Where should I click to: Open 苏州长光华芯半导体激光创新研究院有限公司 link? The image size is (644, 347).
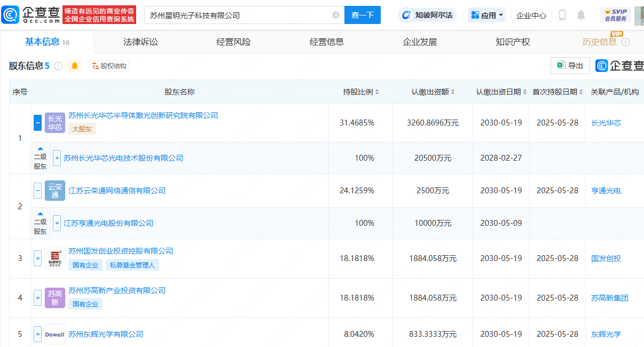point(143,115)
